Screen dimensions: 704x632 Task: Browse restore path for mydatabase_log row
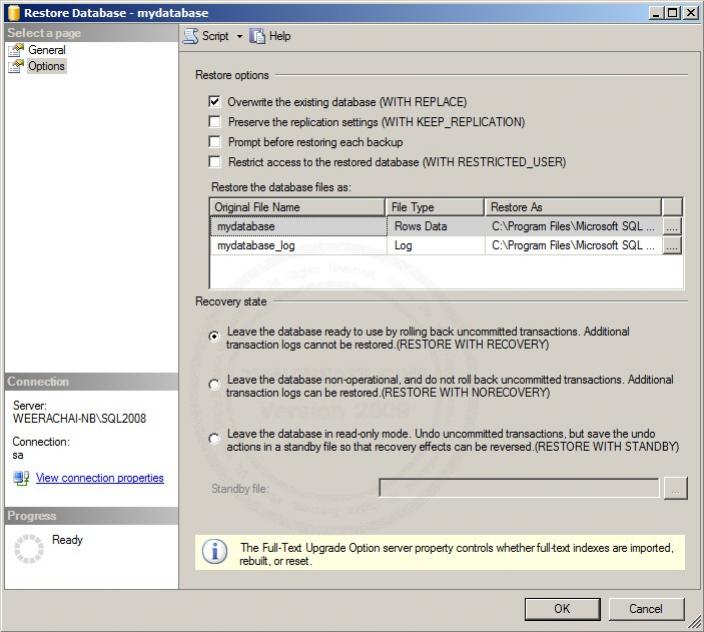point(672,246)
